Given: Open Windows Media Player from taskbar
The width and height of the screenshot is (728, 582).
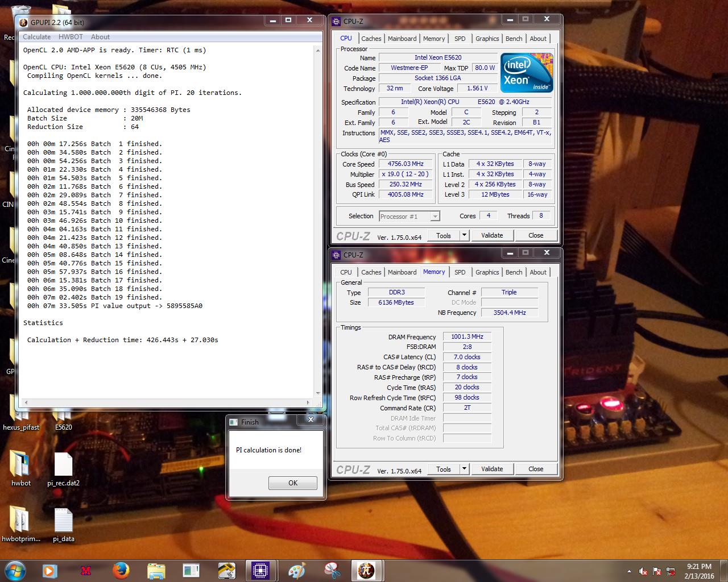Looking at the screenshot, I should coord(49,570).
